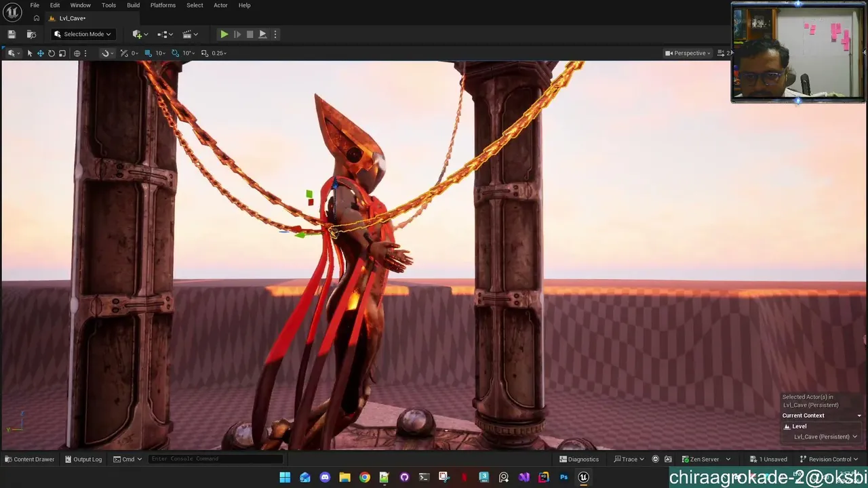The width and height of the screenshot is (868, 488).
Task: Open the Output Log
Action: pos(83,459)
